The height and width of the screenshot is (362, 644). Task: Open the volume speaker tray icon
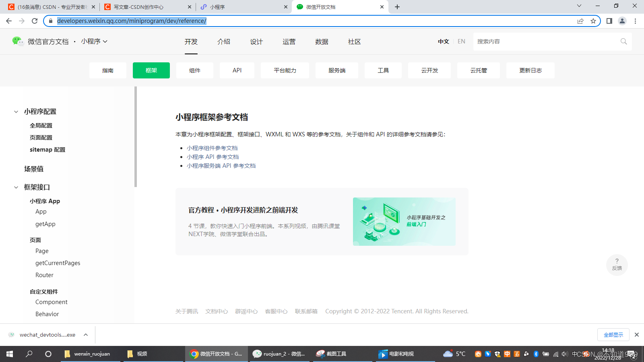[564, 354]
